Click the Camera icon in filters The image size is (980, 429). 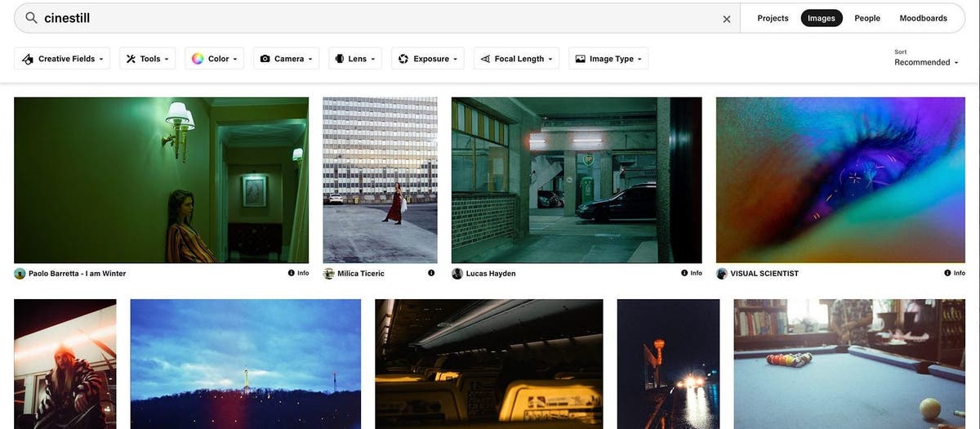point(265,59)
